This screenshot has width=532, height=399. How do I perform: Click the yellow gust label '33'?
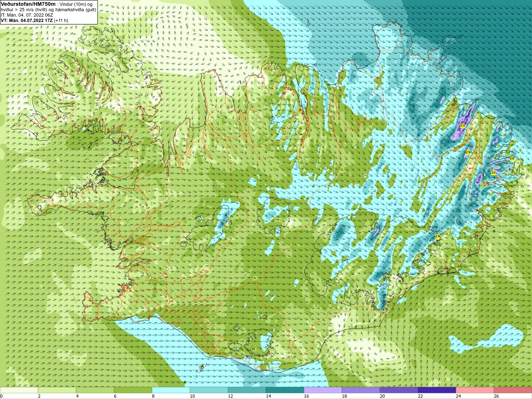pyautogui.click(x=462, y=126)
